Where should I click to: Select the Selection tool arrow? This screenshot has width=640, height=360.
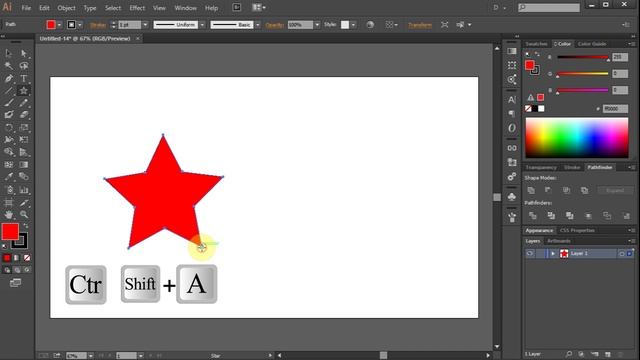(9, 53)
